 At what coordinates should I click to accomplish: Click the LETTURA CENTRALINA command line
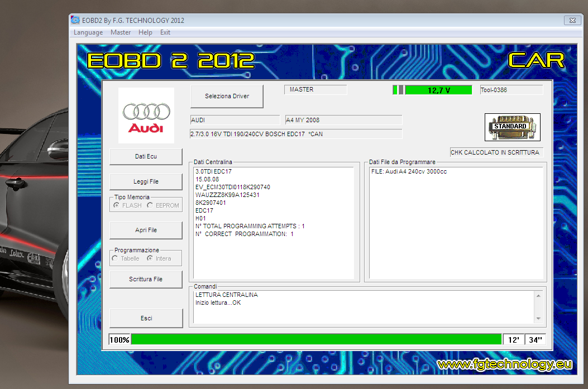point(227,295)
